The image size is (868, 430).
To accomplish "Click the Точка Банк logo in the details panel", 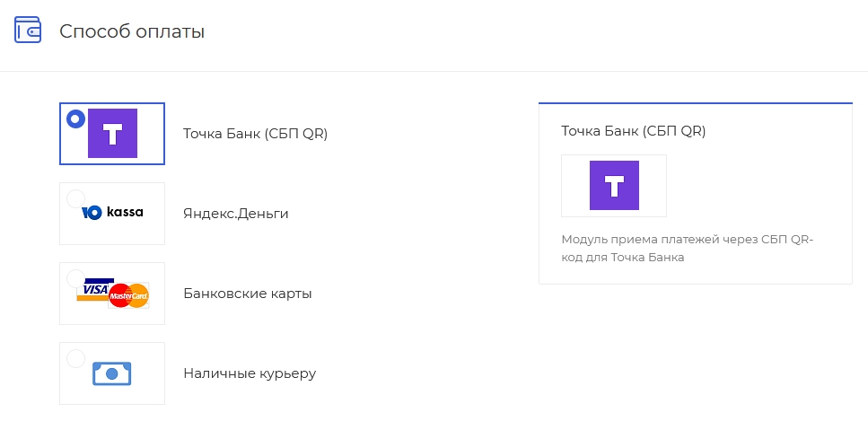I will 614,186.
